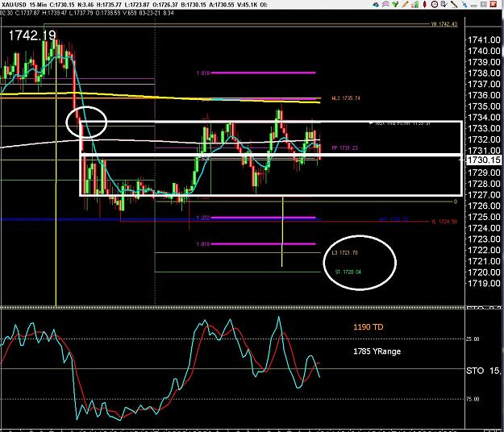
Task: Click the 03-23-21 date in the info line
Action: [150, 13]
